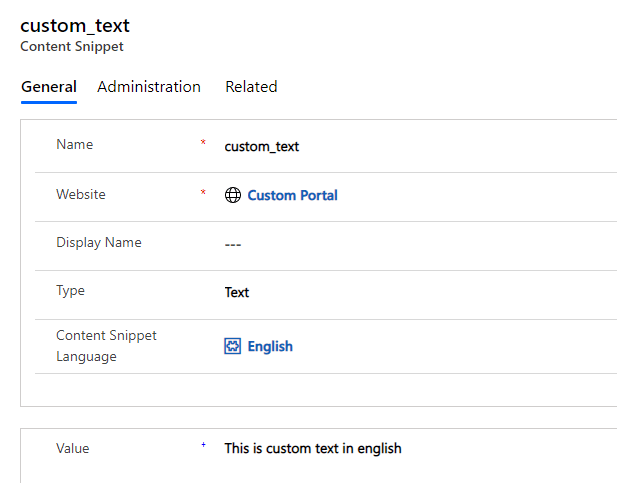Open the Custom Portal website link
Viewport: 617px width, 483px height.
[x=292, y=195]
